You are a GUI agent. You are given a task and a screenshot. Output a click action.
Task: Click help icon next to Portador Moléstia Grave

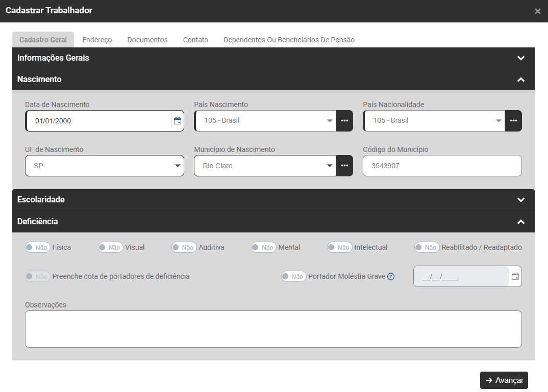coord(391,277)
